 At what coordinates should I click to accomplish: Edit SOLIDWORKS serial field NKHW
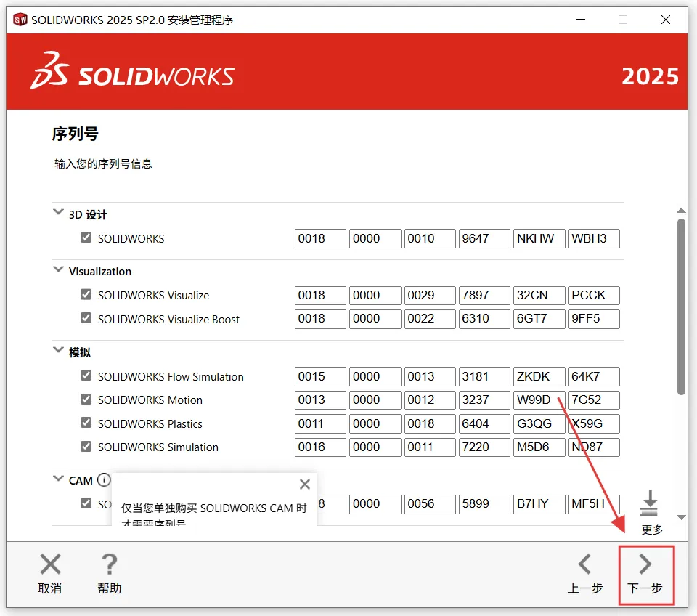(539, 238)
